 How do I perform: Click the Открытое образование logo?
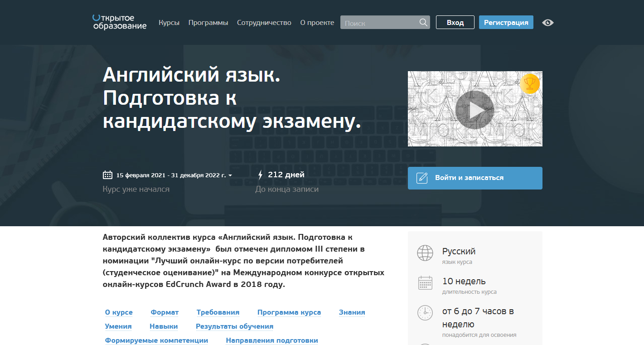click(119, 22)
